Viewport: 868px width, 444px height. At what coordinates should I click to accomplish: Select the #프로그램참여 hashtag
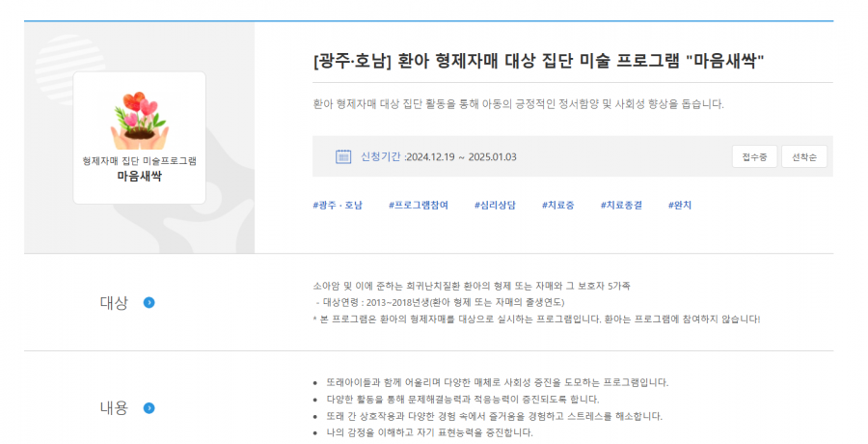click(x=418, y=205)
